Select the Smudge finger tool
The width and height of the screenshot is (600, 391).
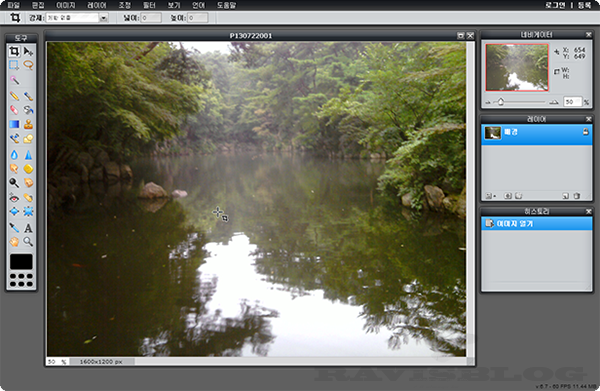coord(14,169)
